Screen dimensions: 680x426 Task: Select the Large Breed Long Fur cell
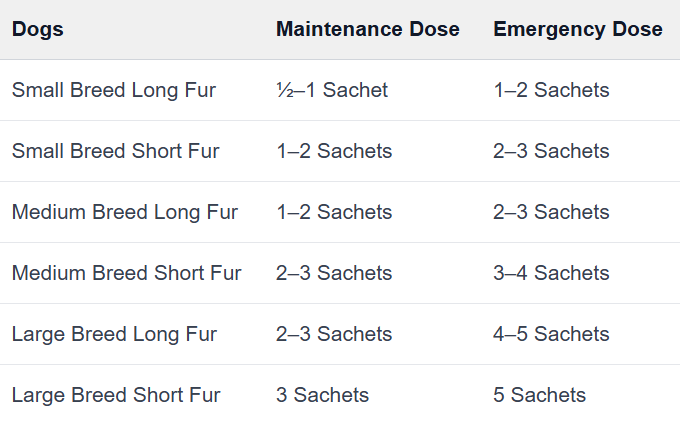(113, 334)
